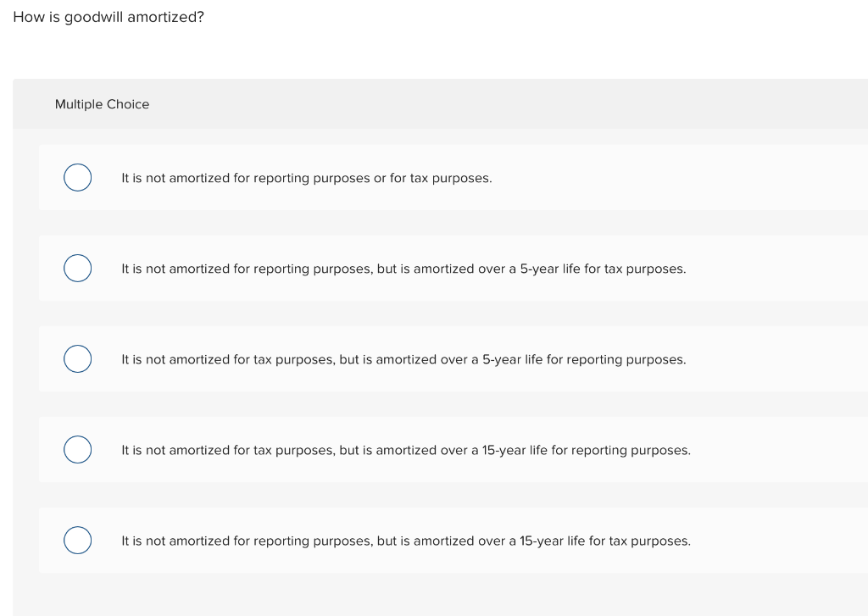Choose the option mentioning 5-year life for tax purposes
This screenshot has width=868, height=616.
[403, 269]
